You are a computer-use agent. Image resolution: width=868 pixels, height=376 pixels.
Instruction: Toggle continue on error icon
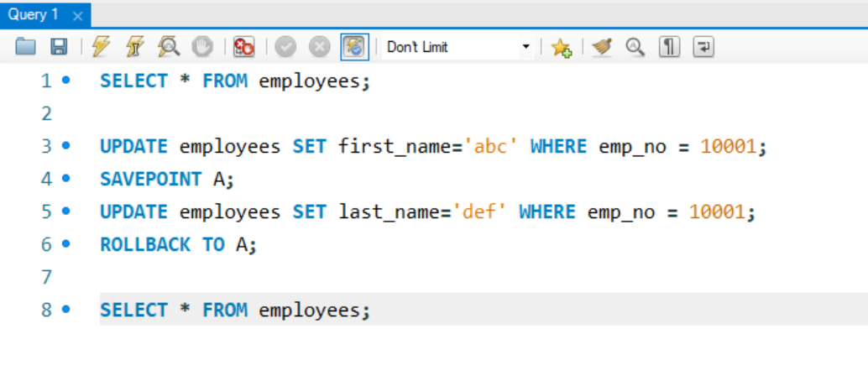pos(243,47)
